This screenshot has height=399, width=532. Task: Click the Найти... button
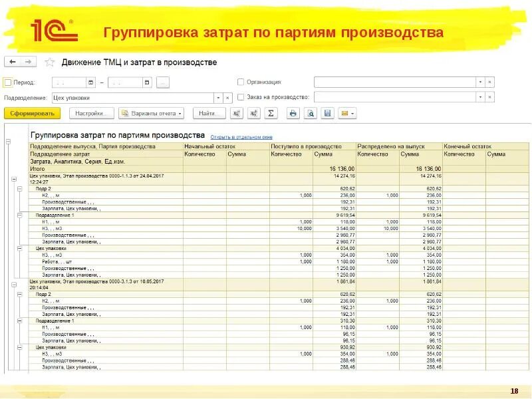click(x=209, y=113)
